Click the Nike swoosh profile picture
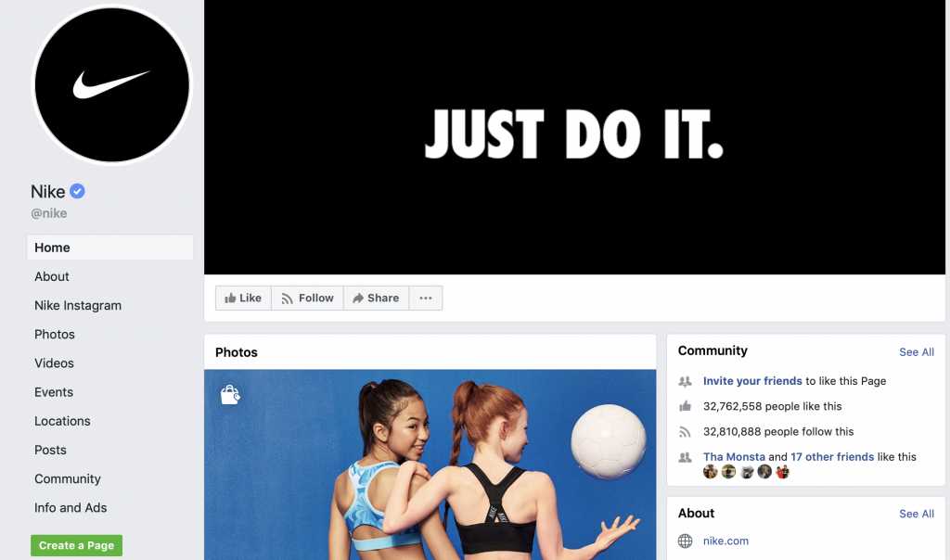This screenshot has width=950, height=560. coord(112,84)
